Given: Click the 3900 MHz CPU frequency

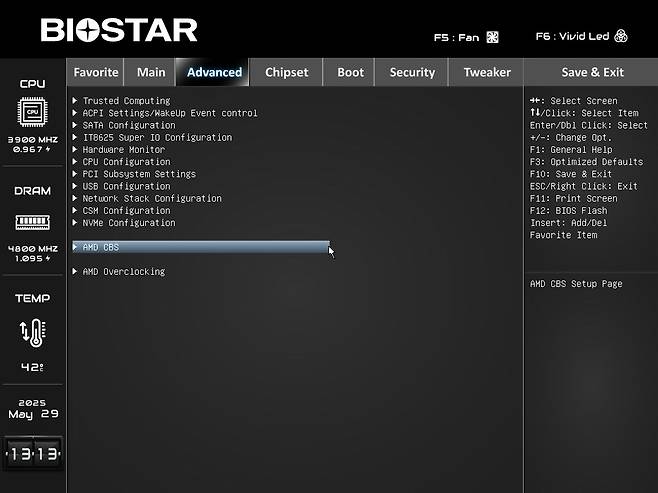Looking at the screenshot, I should click(x=33, y=140).
